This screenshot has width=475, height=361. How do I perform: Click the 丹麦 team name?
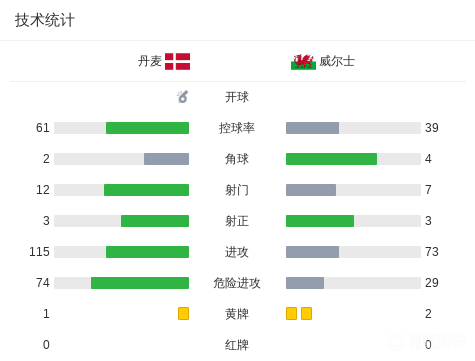(x=150, y=61)
